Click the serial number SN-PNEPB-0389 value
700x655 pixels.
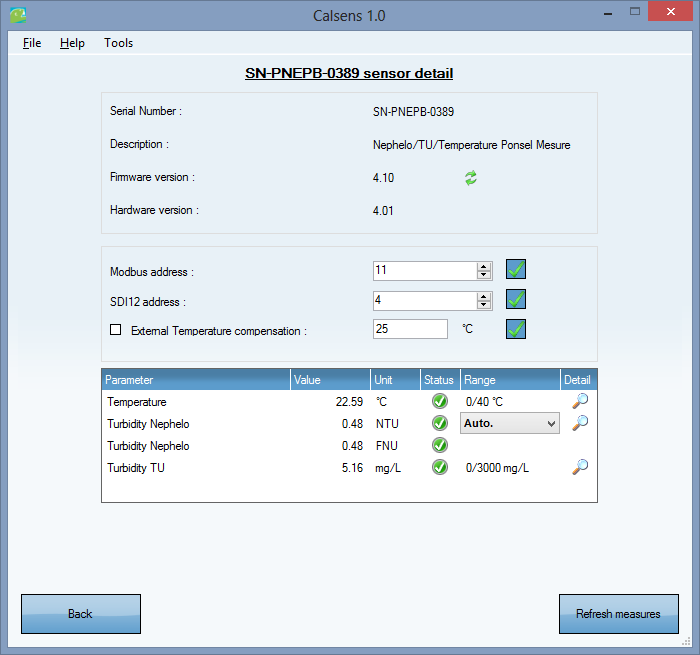(x=413, y=112)
